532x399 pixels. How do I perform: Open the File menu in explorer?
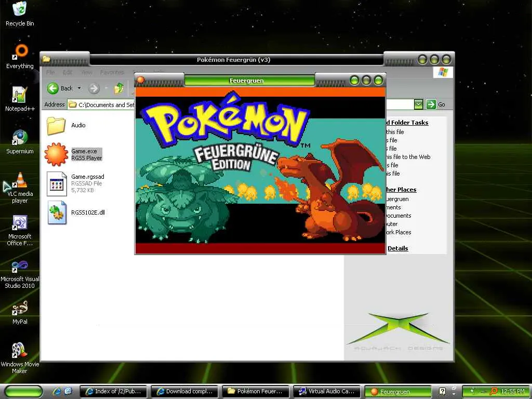click(x=50, y=72)
